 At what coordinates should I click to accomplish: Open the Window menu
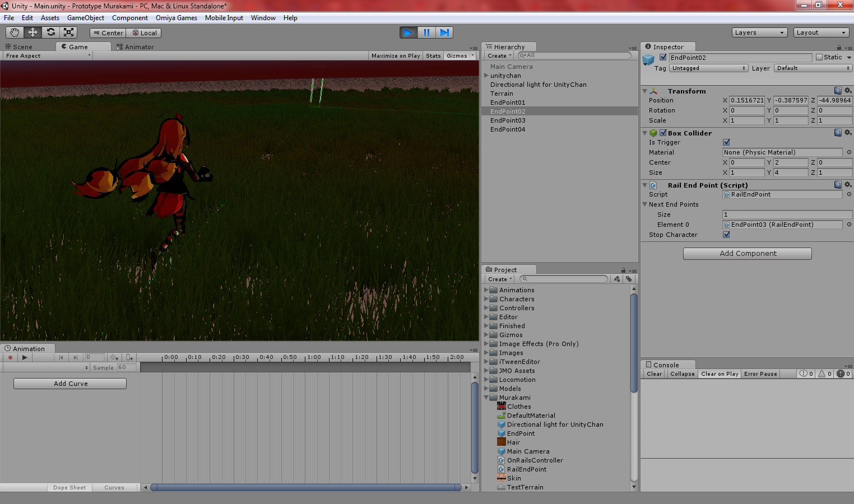pyautogui.click(x=263, y=18)
